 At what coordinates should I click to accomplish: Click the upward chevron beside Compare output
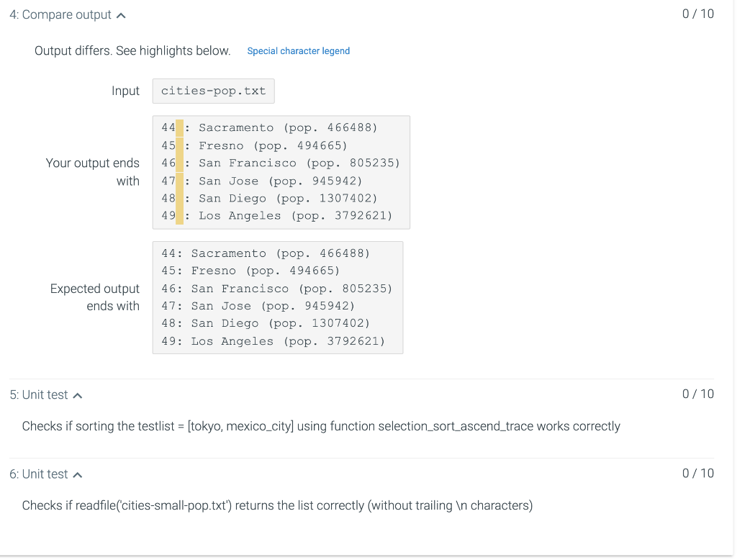coord(120,14)
